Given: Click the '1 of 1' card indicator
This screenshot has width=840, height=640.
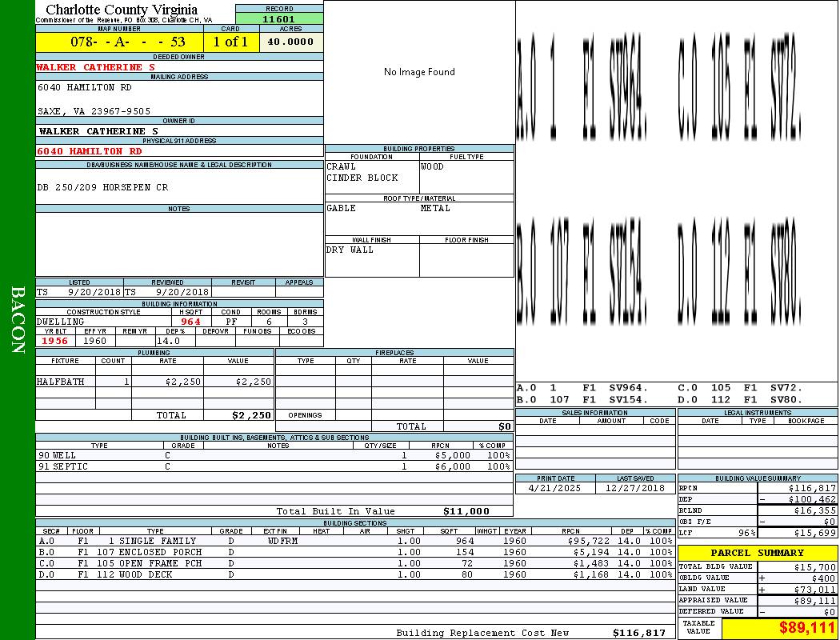Looking at the screenshot, I should tap(230, 42).
